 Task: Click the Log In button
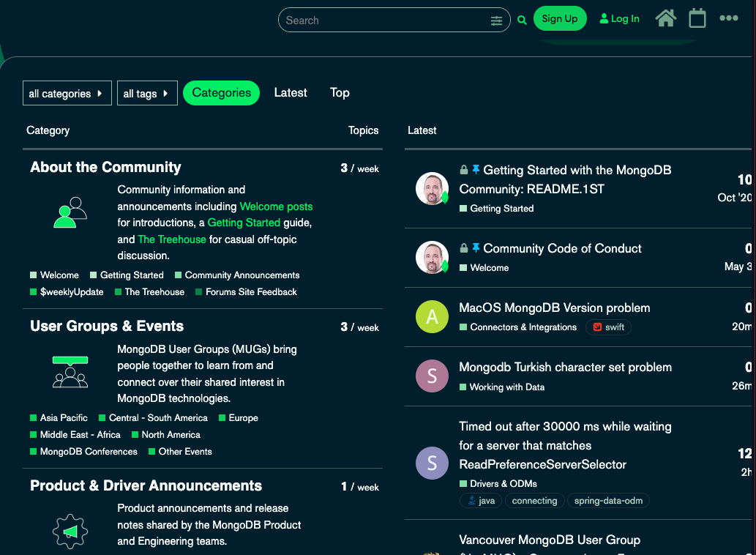pos(620,19)
